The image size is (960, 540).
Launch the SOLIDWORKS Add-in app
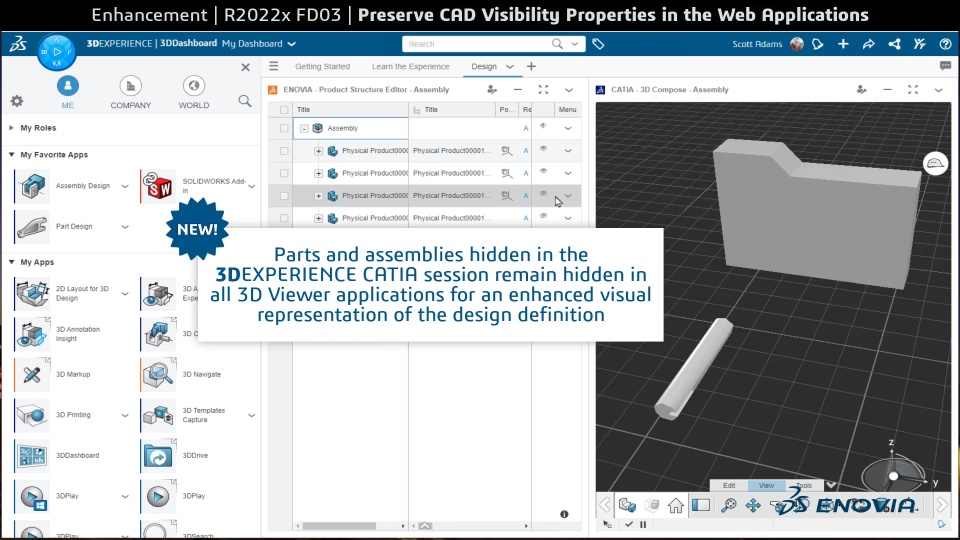pyautogui.click(x=159, y=186)
